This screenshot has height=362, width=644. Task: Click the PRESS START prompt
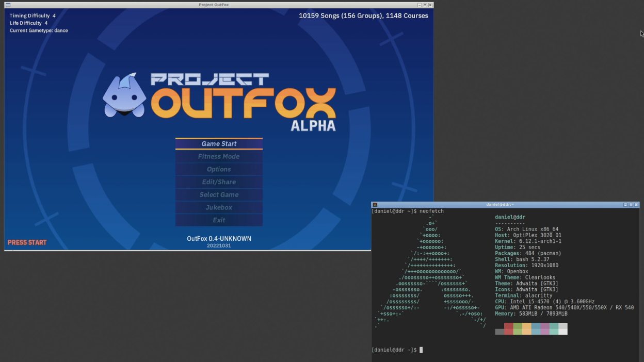[x=27, y=242]
